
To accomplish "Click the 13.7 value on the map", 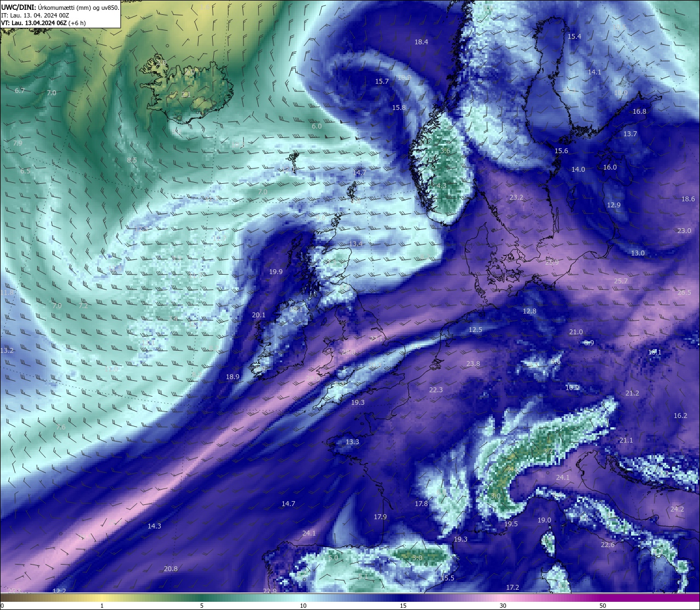I will click(x=630, y=134).
